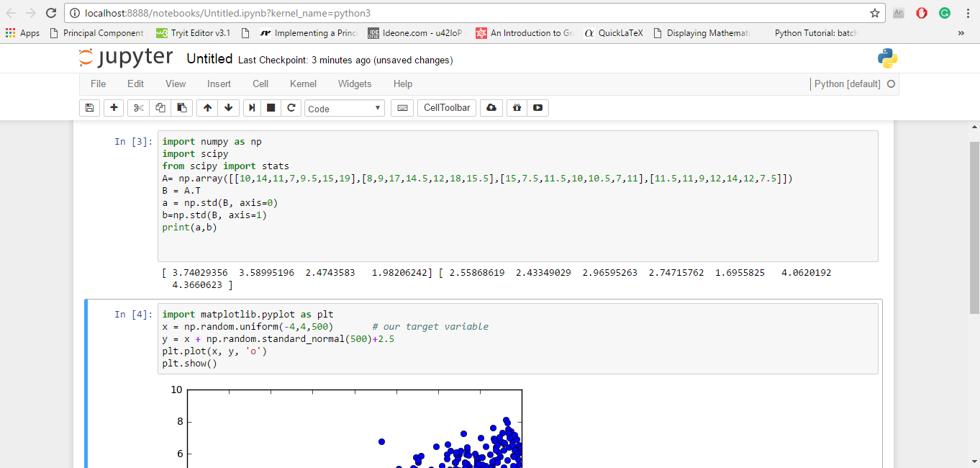Open the Principal Component bookmark
Image resolution: width=980 pixels, height=468 pixels.
pos(97,33)
